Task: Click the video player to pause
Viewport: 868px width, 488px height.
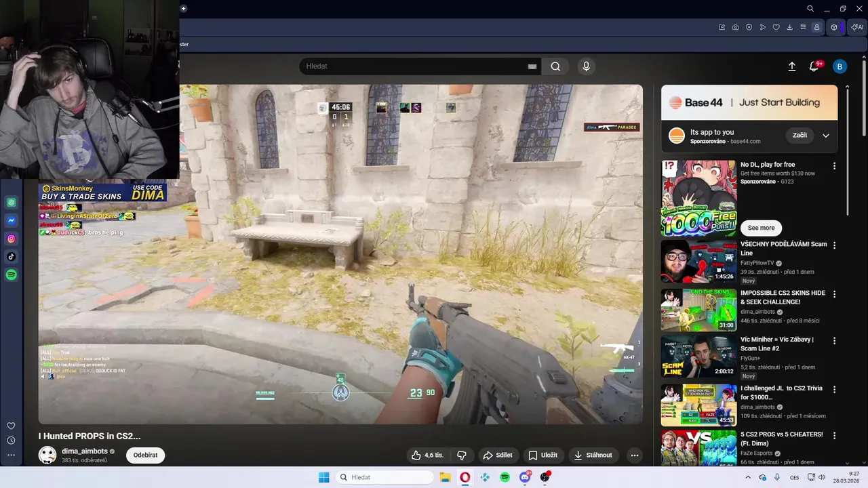Action: (x=340, y=254)
